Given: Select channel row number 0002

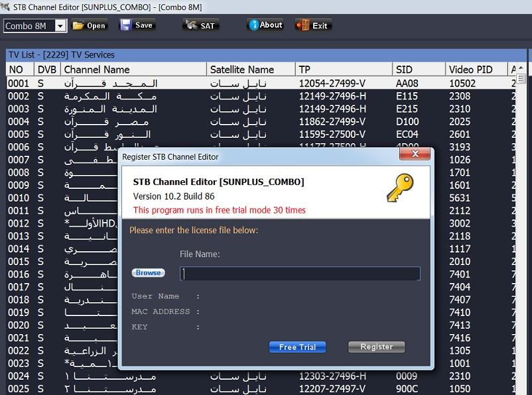Looking at the screenshot, I should (261, 96).
